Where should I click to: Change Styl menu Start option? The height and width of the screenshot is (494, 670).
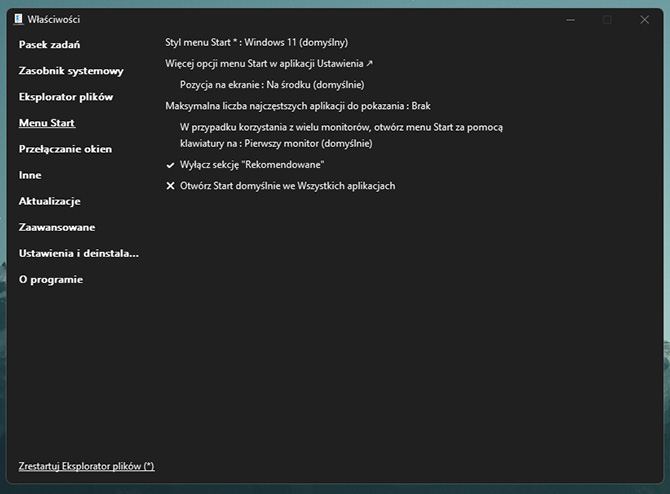(x=256, y=43)
